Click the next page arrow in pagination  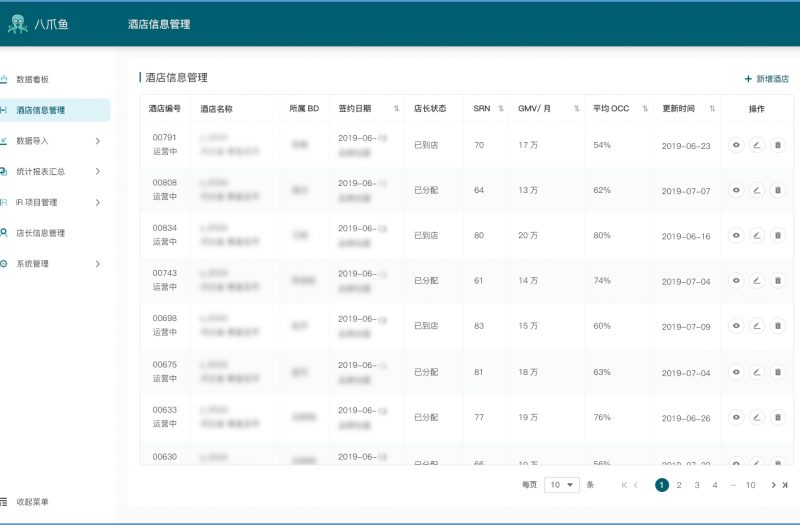(773, 485)
